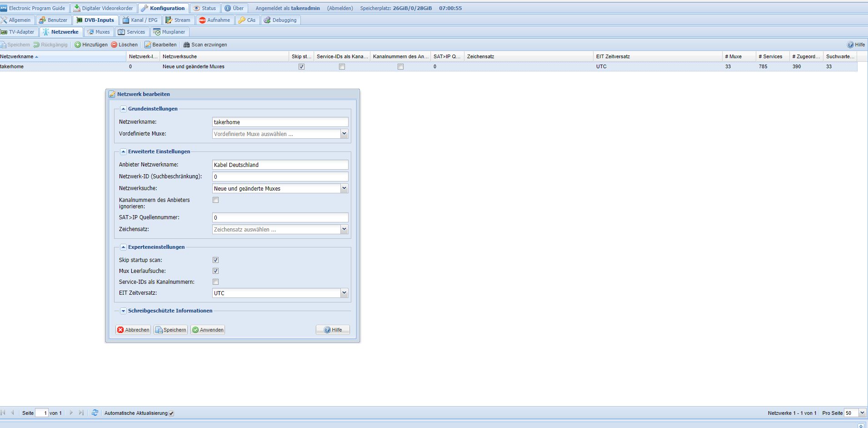
Task: Sort by # Muxe column header
Action: click(x=738, y=56)
